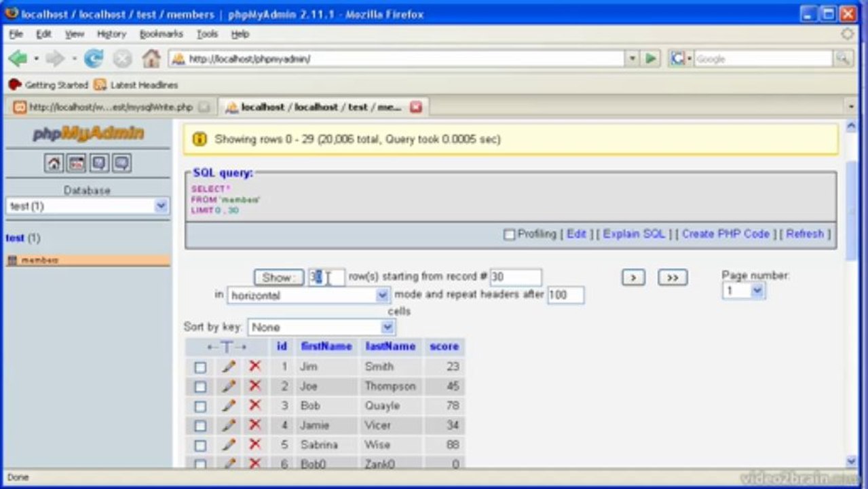Screen dimensions: 868x489
Task: Click the greyed stop loading icon
Action: pos(122,59)
